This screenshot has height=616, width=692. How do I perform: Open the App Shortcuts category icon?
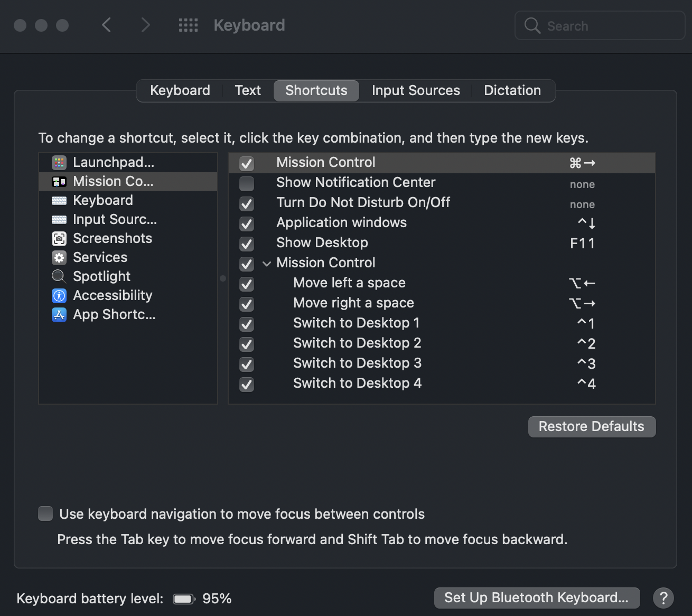(59, 315)
